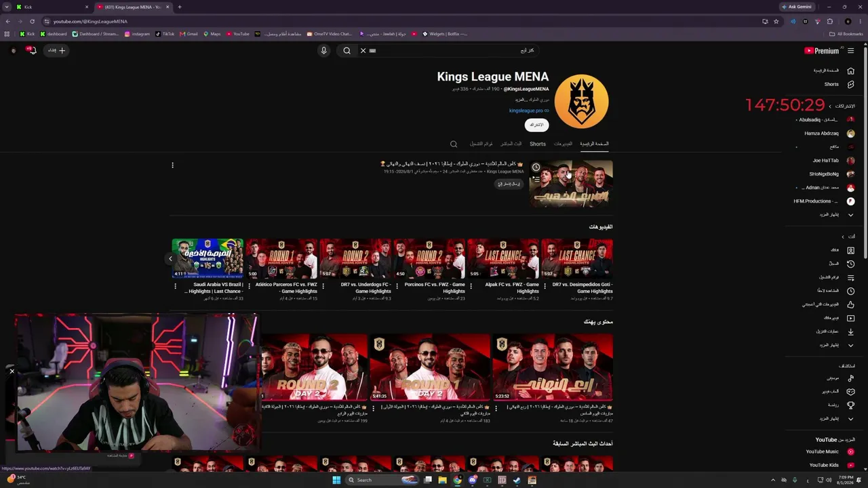The width and height of the screenshot is (868, 488).
Task: Open the featured video options menu
Action: [172, 165]
